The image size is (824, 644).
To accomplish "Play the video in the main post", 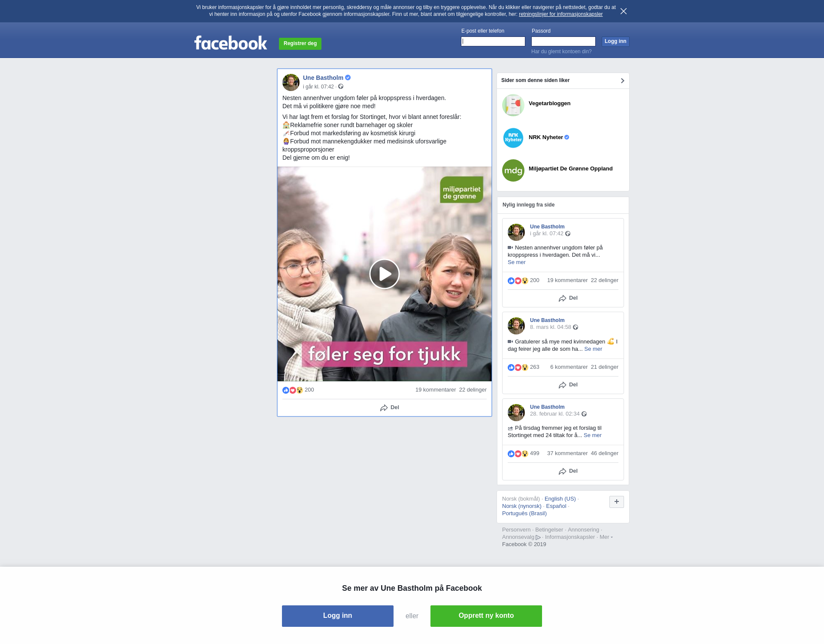I will (384, 274).
